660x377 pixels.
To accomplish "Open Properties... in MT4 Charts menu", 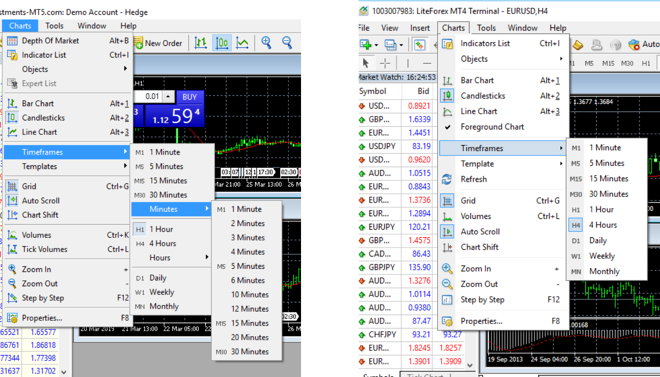I will (x=503, y=321).
